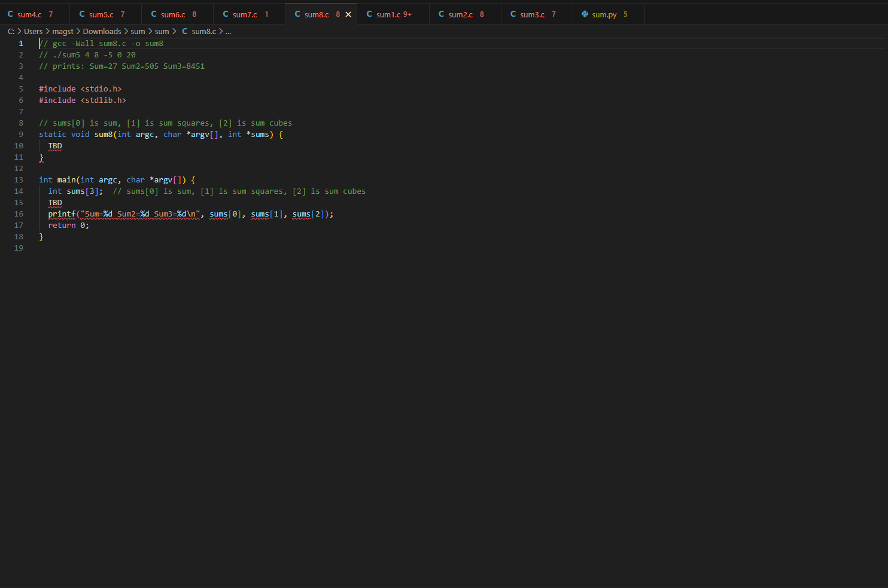Click the './sum5 4 8 -5 0 20' comment

[87, 55]
